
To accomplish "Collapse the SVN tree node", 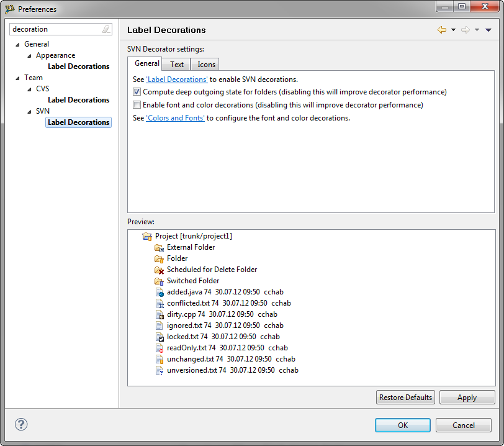I will click(29, 111).
